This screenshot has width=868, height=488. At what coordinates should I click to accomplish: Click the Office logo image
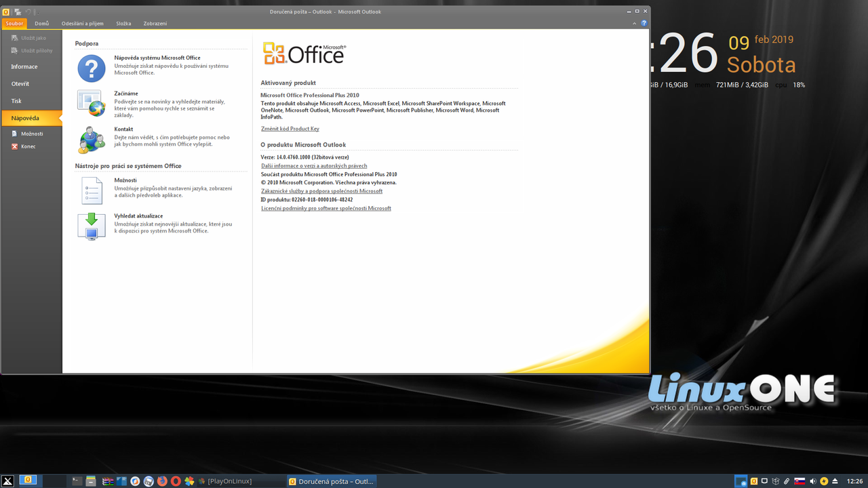[304, 53]
